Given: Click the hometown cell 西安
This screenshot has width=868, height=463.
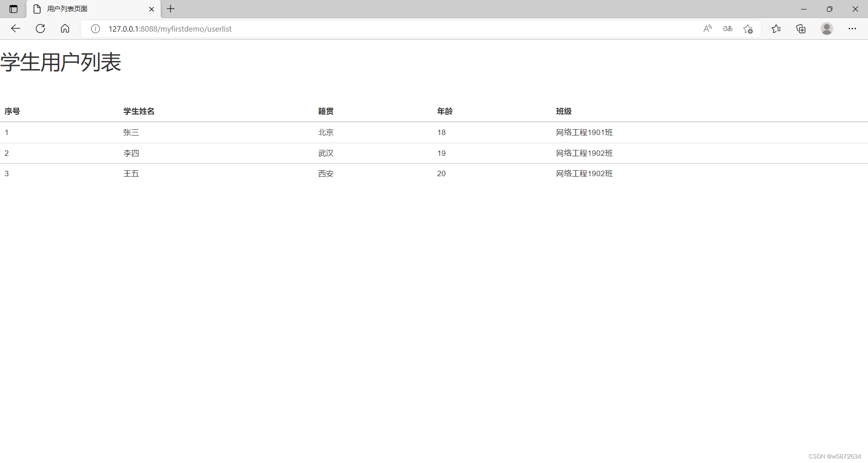Looking at the screenshot, I should [x=325, y=173].
